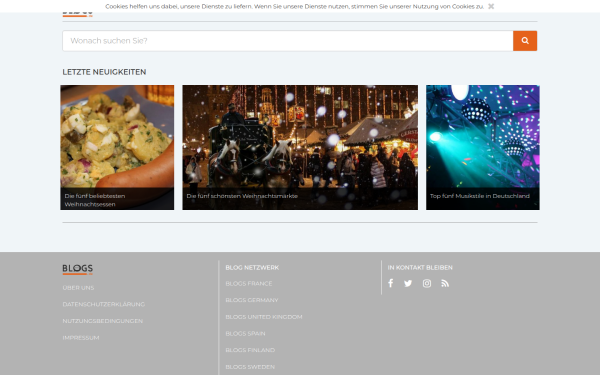Open the Musikstile in Deutschland thumbnail
The image size is (600, 375).
click(483, 147)
